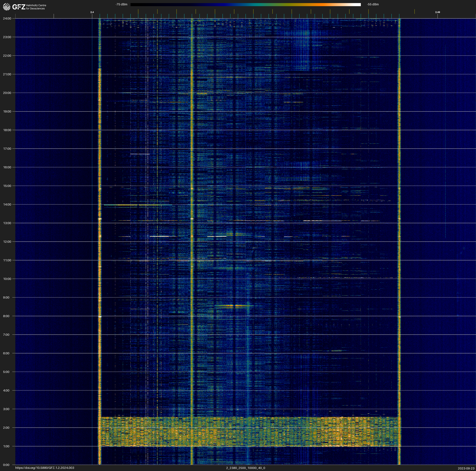Open the doi.org GFZ dataset link
This screenshot has width=476, height=471.
coord(45,468)
